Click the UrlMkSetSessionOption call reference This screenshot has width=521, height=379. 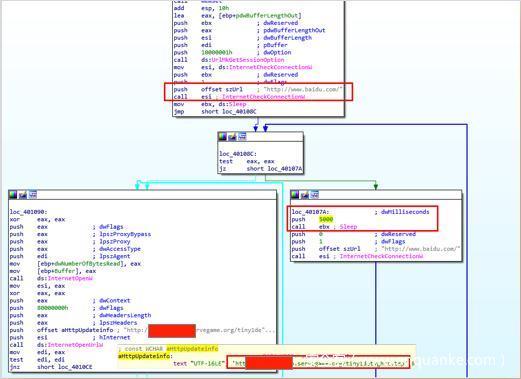pyautogui.click(x=248, y=60)
